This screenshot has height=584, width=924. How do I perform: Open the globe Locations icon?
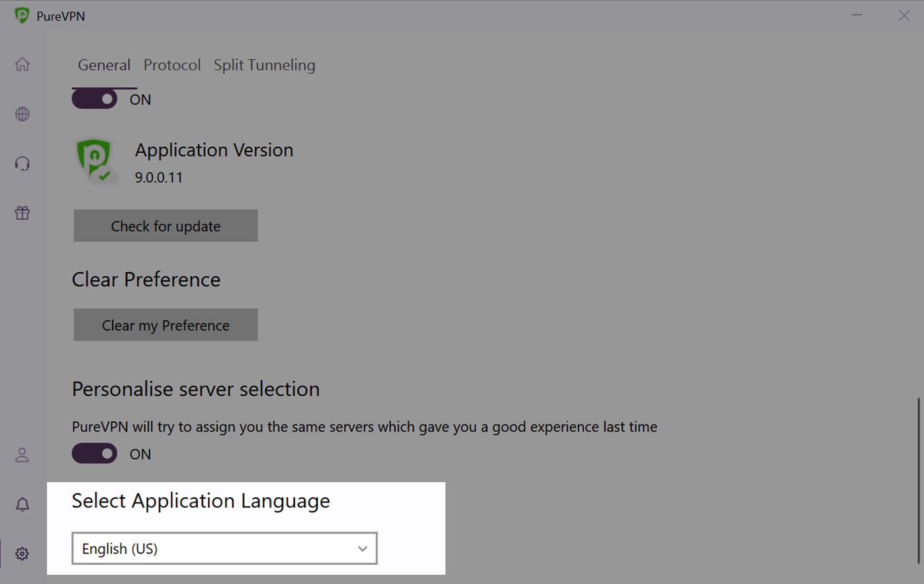coord(23,114)
